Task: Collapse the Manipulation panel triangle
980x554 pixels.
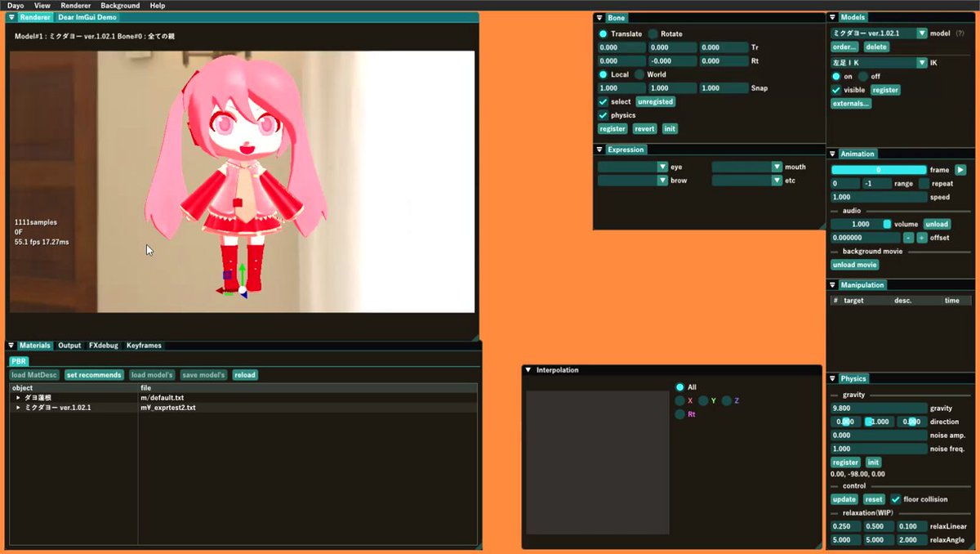Action: (x=833, y=285)
